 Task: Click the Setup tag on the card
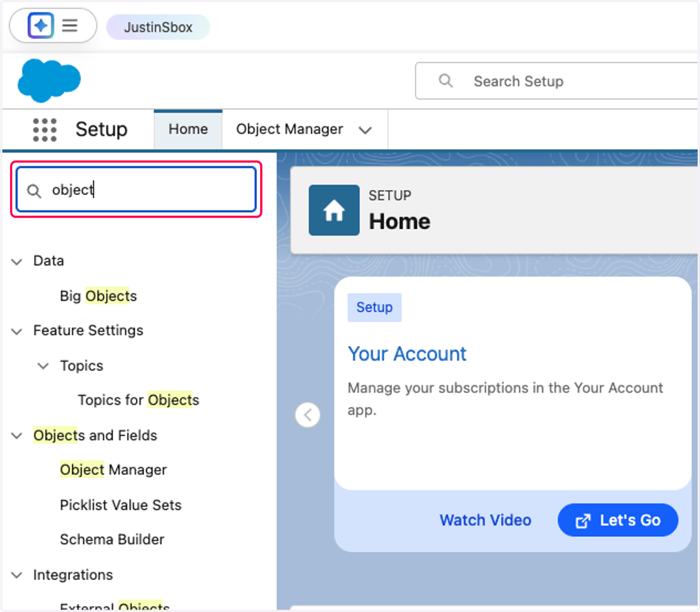[x=374, y=307]
